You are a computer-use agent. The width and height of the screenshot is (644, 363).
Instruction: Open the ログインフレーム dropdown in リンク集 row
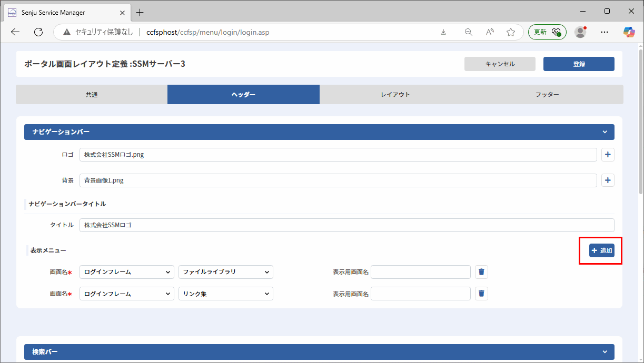pos(127,294)
